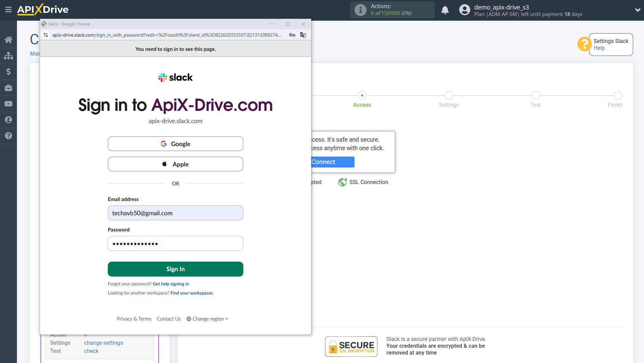The height and width of the screenshot is (363, 644).
Task: Click the translate page icon in Slack window
Action: pos(303,35)
